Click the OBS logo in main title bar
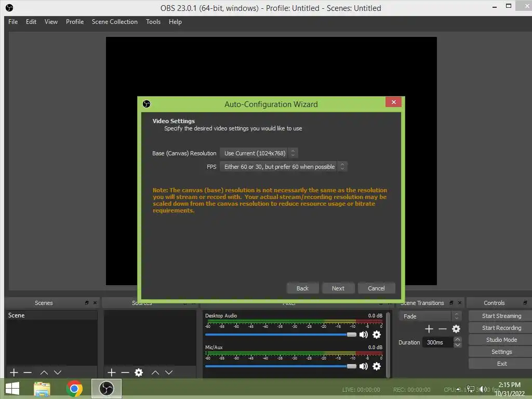 pyautogui.click(x=9, y=8)
